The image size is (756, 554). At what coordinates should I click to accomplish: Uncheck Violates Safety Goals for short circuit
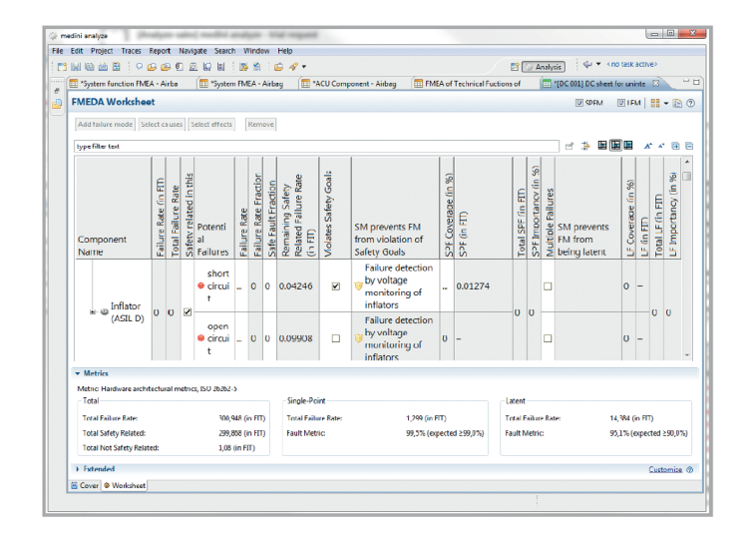(x=335, y=286)
